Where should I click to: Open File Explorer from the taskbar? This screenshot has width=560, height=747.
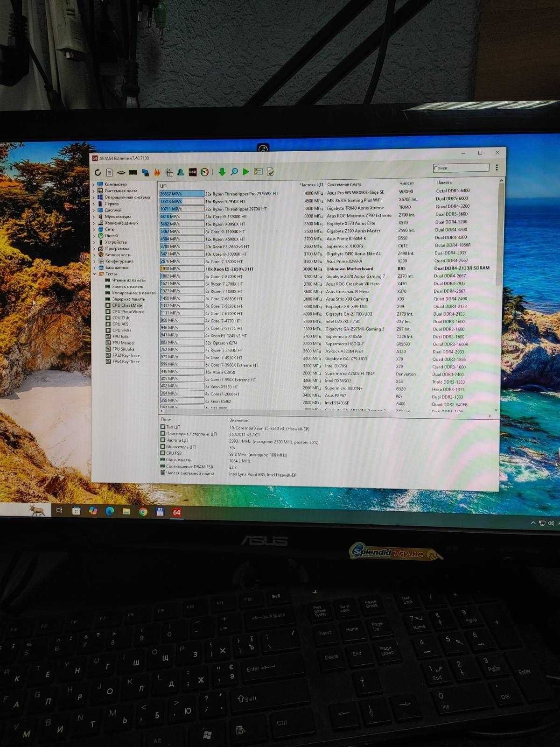[126, 512]
